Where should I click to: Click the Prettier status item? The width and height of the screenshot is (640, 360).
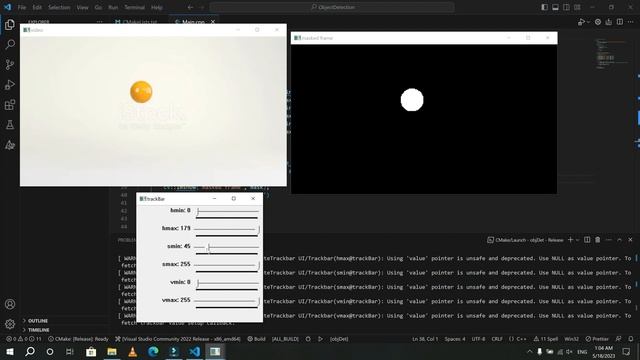pyautogui.click(x=597, y=339)
